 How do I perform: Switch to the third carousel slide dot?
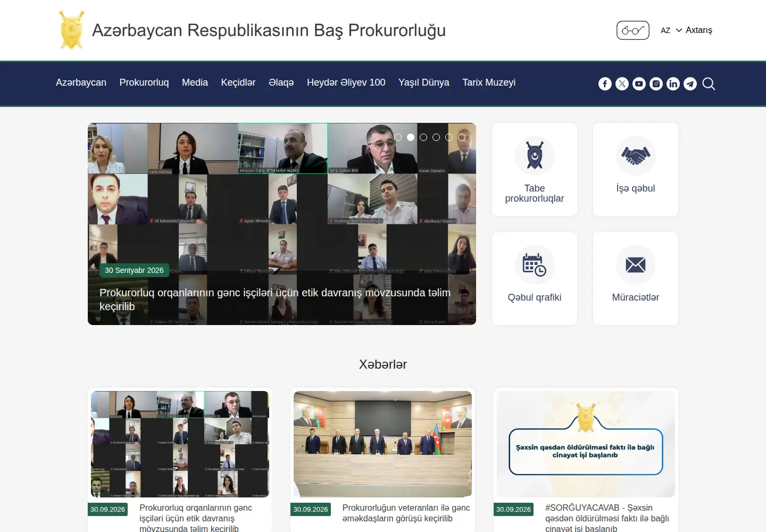pyautogui.click(x=423, y=137)
